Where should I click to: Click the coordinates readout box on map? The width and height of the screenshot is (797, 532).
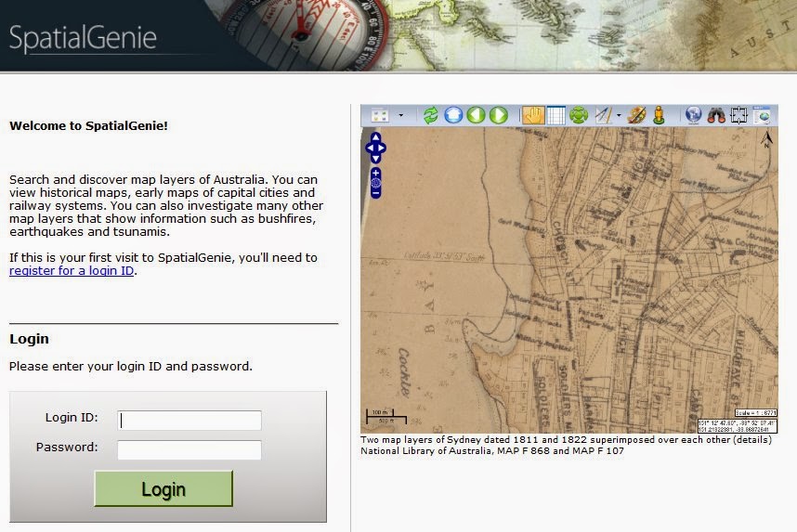737,426
